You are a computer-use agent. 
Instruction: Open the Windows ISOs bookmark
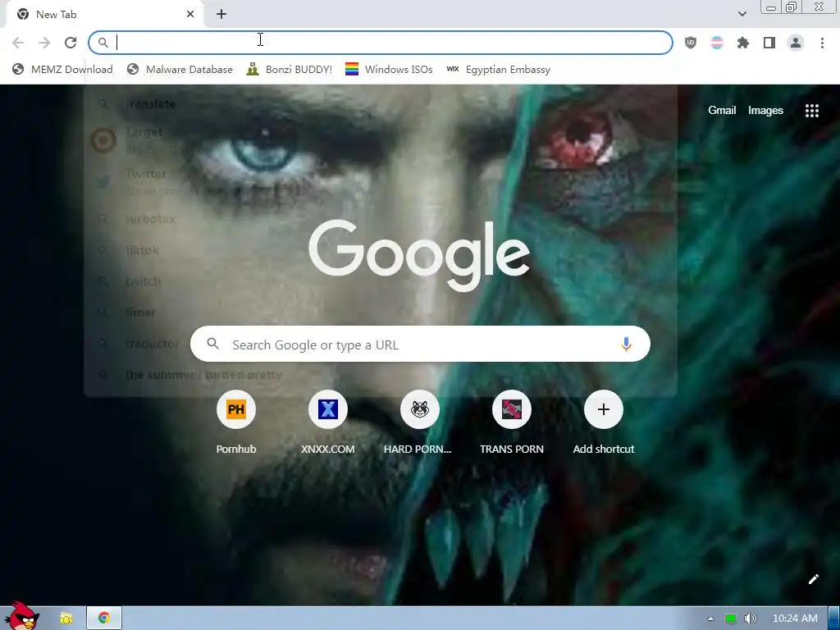389,70
